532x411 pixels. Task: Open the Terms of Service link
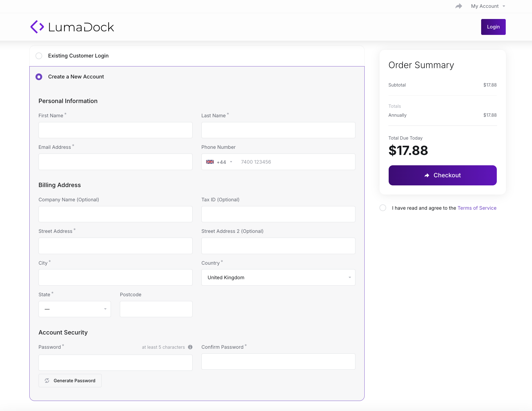click(x=477, y=208)
